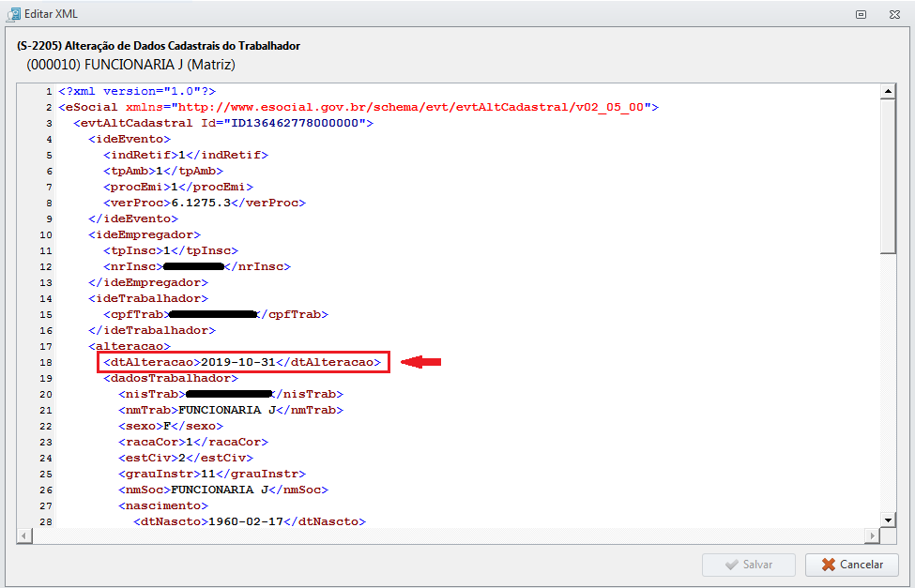Image resolution: width=915 pixels, height=588 pixels.
Task: Click the indRetif line
Action: (x=186, y=155)
